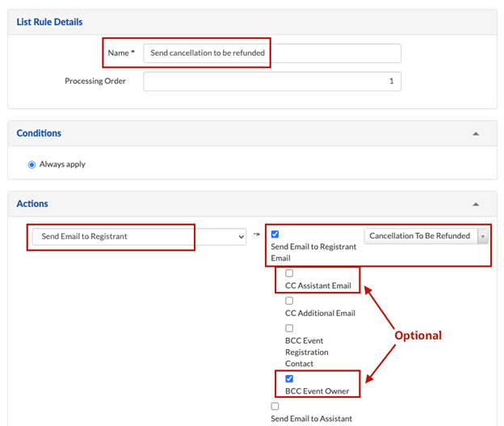
Task: Collapse the Actions section arrow
Action: coord(476,205)
